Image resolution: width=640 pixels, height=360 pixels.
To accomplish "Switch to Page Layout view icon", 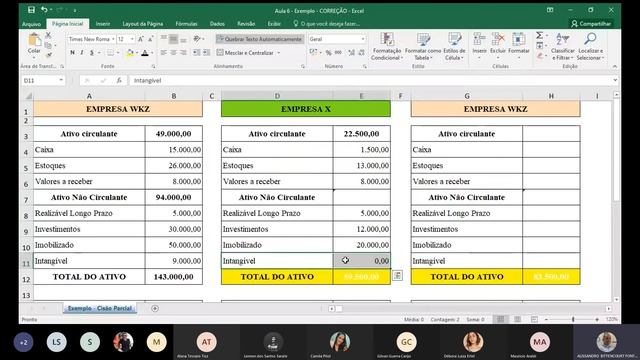I will coord(517,319).
